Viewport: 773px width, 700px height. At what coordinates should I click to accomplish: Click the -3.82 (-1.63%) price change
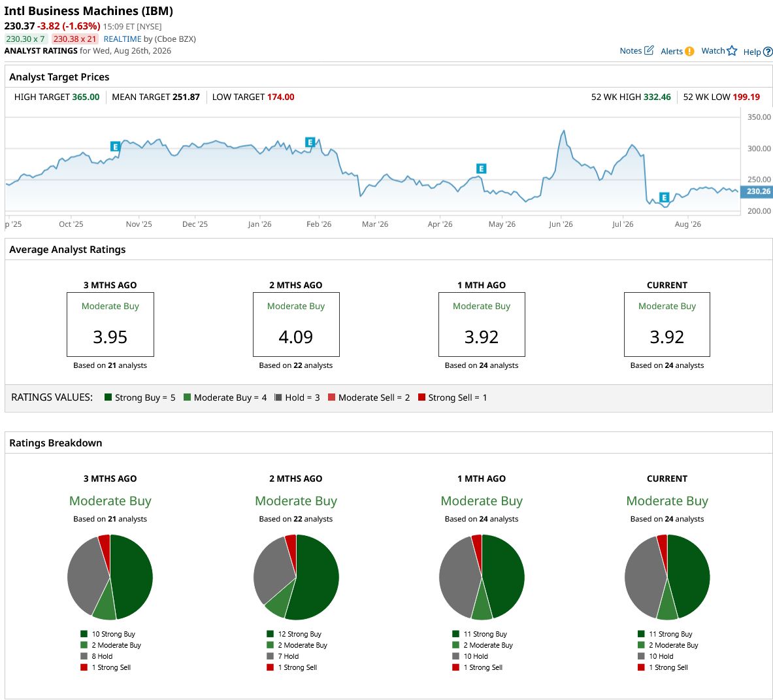tap(69, 26)
